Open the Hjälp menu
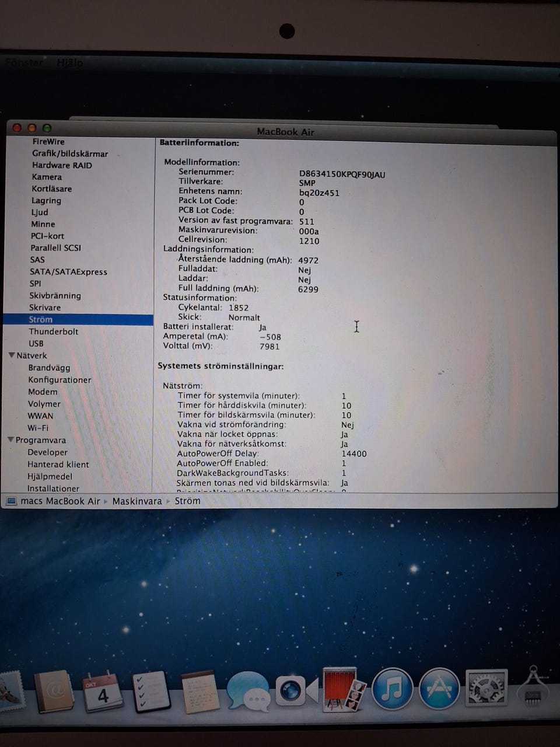Screen dimensions: 560x747 click(x=70, y=62)
